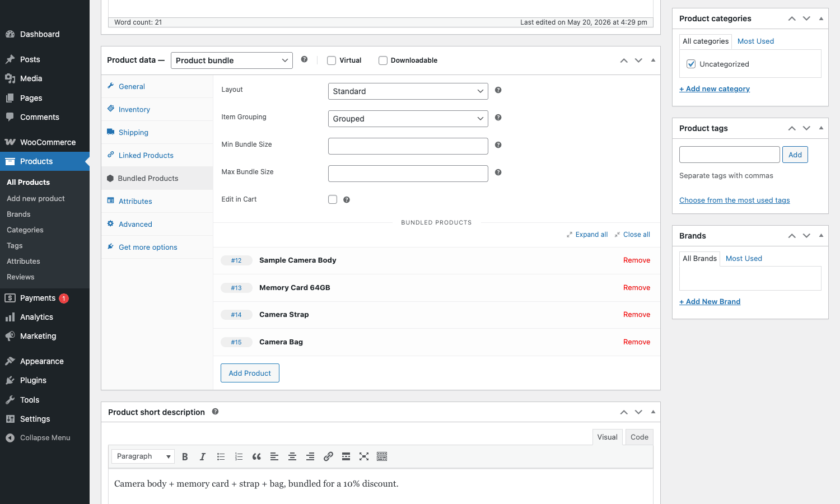Open the General product data tab

(x=157, y=86)
